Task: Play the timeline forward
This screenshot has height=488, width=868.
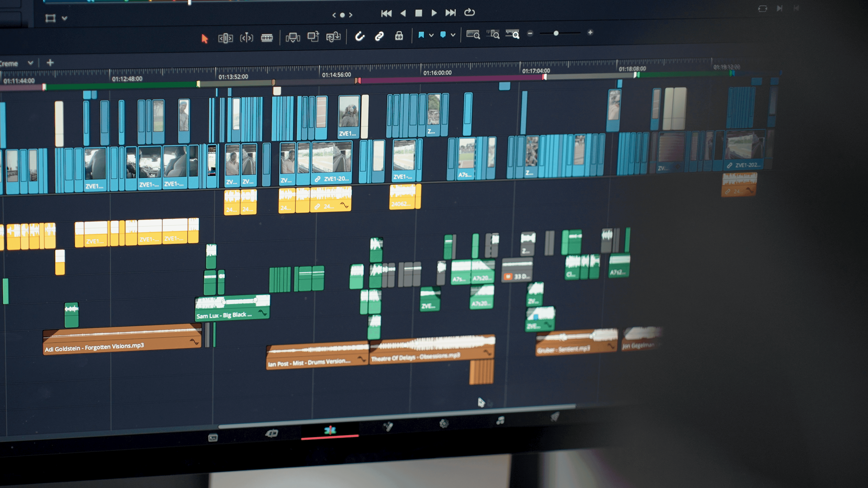Action: tap(434, 13)
